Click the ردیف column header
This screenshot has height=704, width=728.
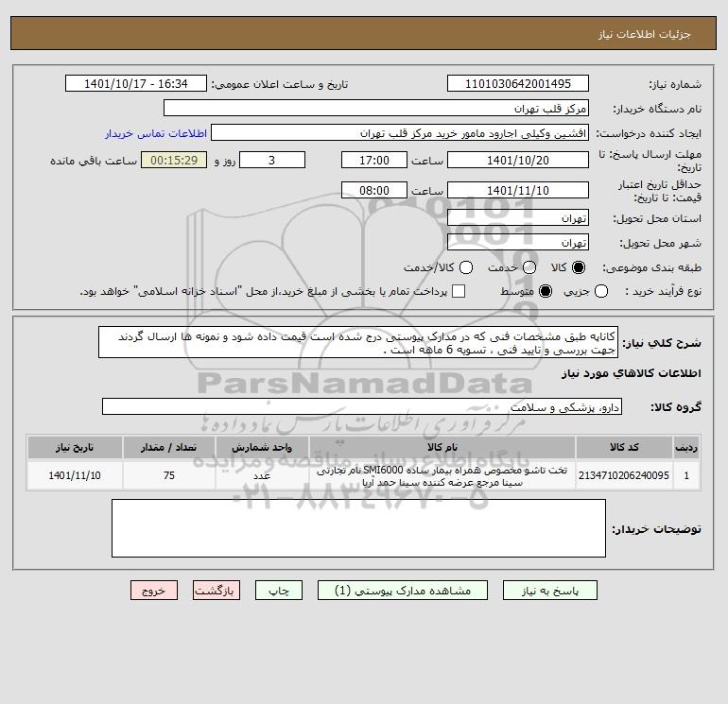686,447
